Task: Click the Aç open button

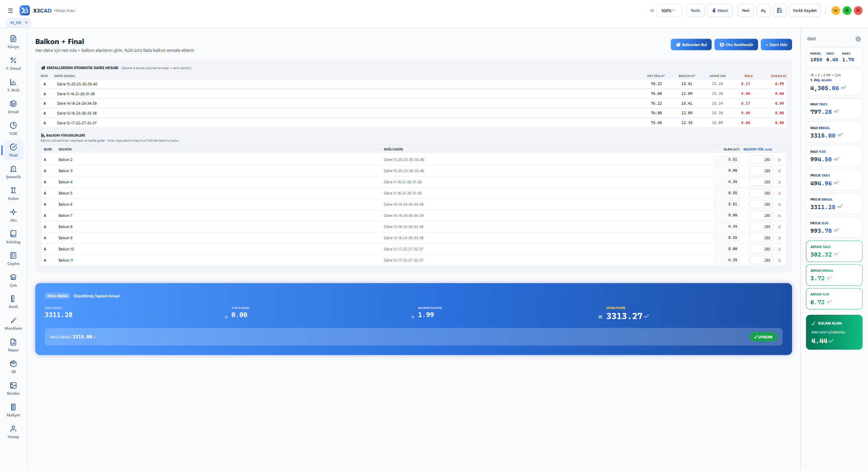Action: (x=763, y=11)
